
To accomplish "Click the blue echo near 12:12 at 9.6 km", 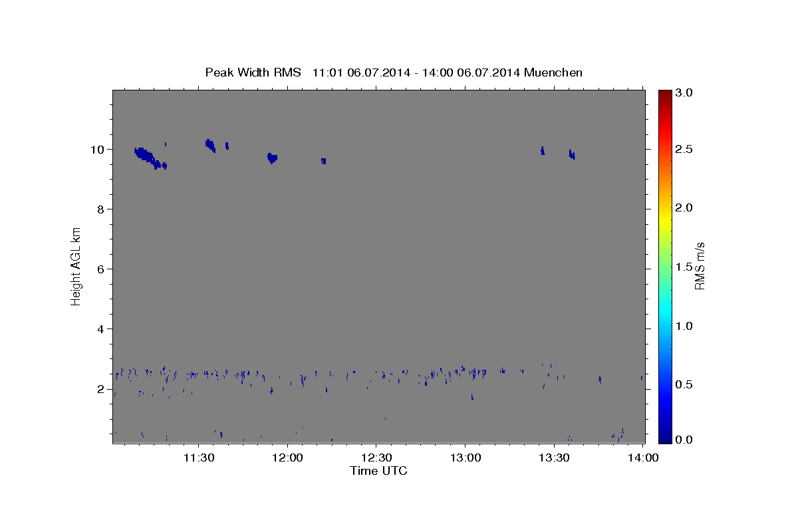I will coord(323,161).
